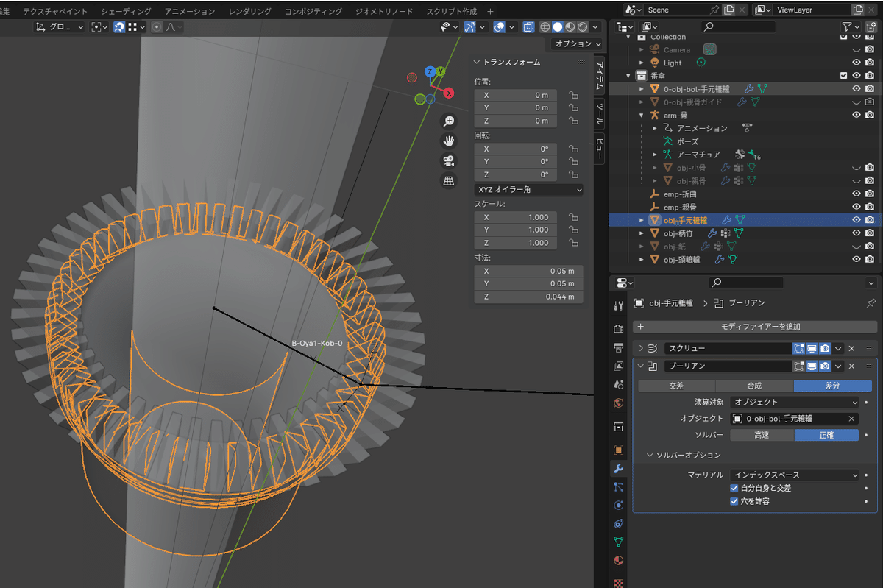This screenshot has width=883, height=588.
Task: Open transform orientation グロ... dropdown
Action: [x=60, y=26]
